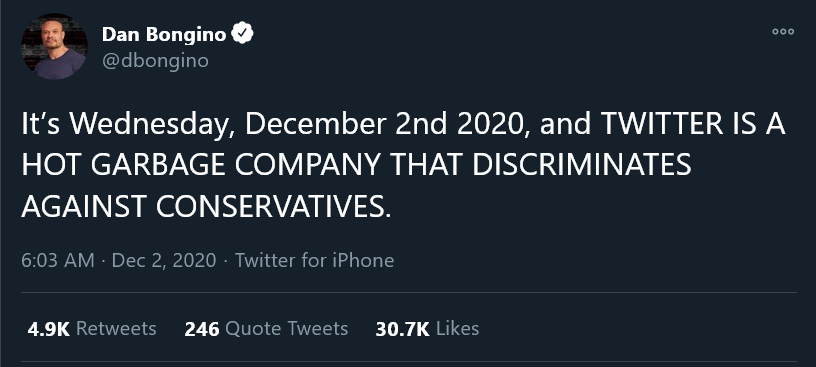This screenshot has height=367, width=816.
Task: Click the word CONSERVATIVES in the tweet
Action: tap(273, 207)
